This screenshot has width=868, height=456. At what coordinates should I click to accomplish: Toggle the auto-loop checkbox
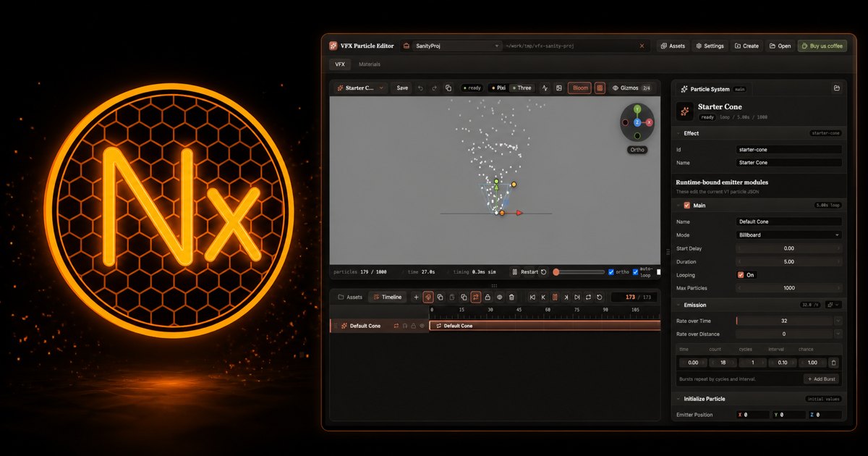pyautogui.click(x=636, y=272)
